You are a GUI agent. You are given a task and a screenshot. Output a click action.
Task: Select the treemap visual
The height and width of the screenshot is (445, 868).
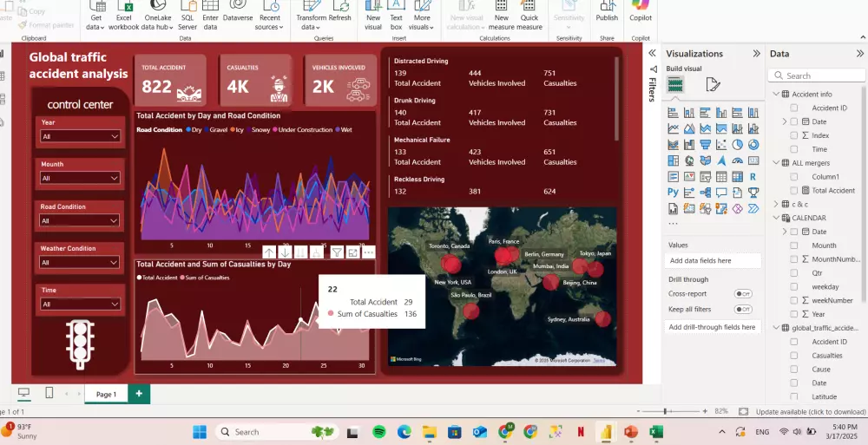(674, 161)
